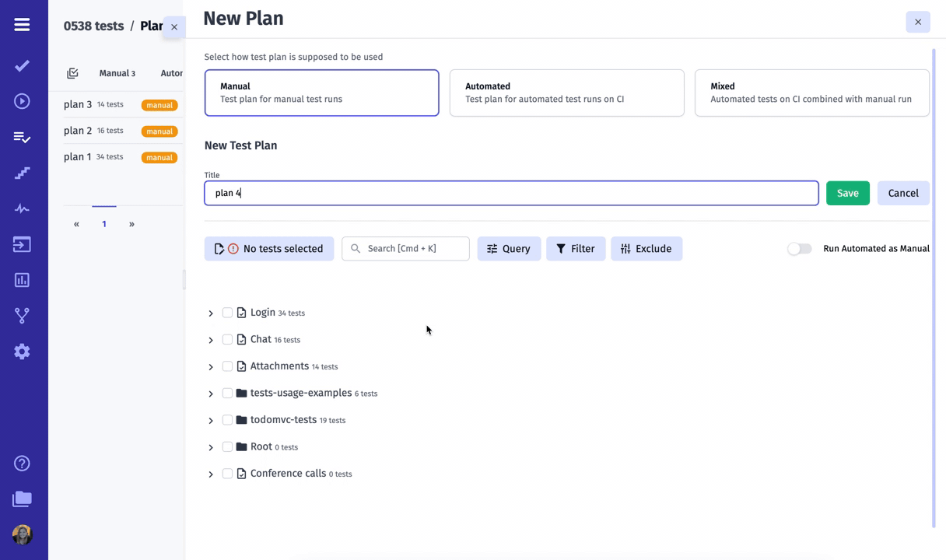Open the user avatar profile
The width and height of the screenshot is (946, 560).
[22, 534]
